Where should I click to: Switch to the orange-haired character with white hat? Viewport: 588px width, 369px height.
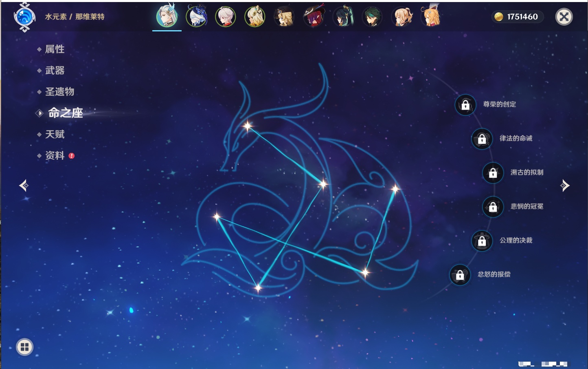click(431, 17)
